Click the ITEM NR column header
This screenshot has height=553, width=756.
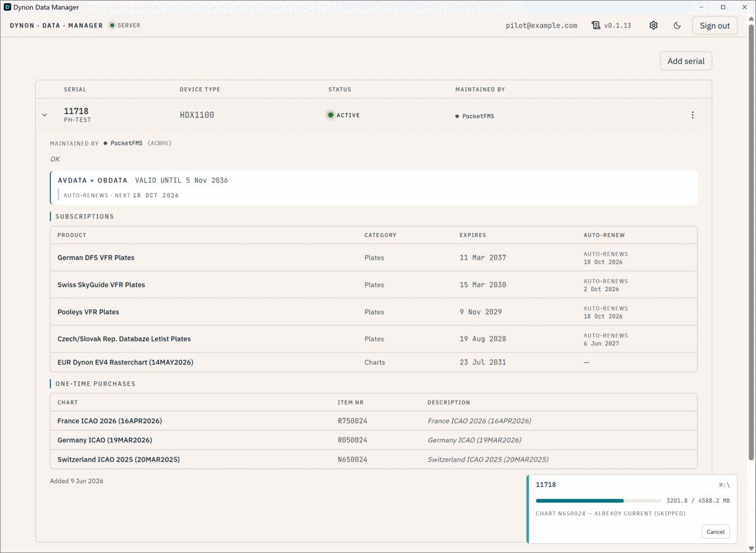tap(351, 403)
